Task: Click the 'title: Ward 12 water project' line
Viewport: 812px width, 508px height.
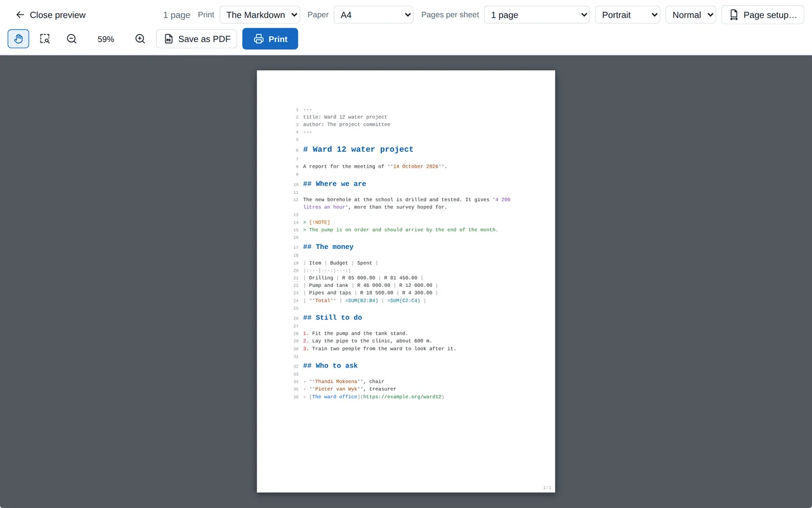Action: coord(345,117)
